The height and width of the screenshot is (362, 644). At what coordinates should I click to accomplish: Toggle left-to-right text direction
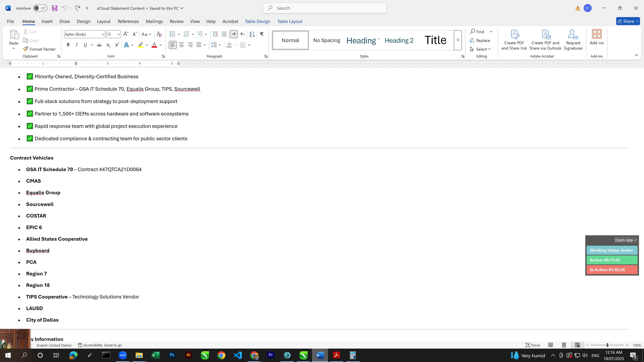[x=234, y=34]
